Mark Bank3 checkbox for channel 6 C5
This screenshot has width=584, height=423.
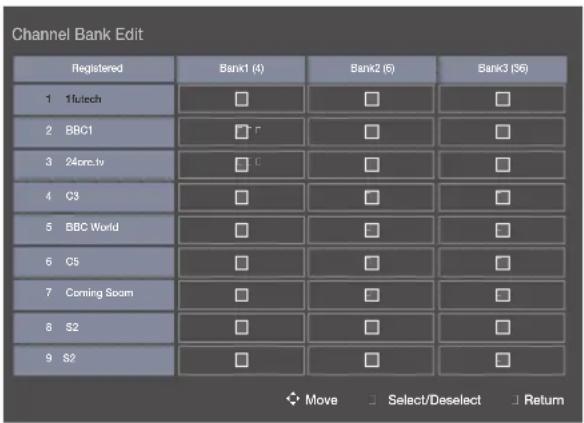click(503, 263)
